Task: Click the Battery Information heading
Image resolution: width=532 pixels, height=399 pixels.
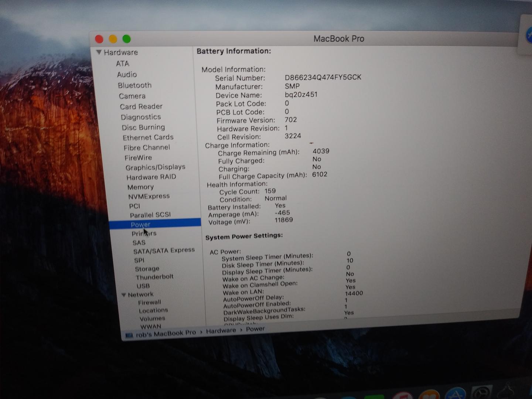Action: (233, 51)
